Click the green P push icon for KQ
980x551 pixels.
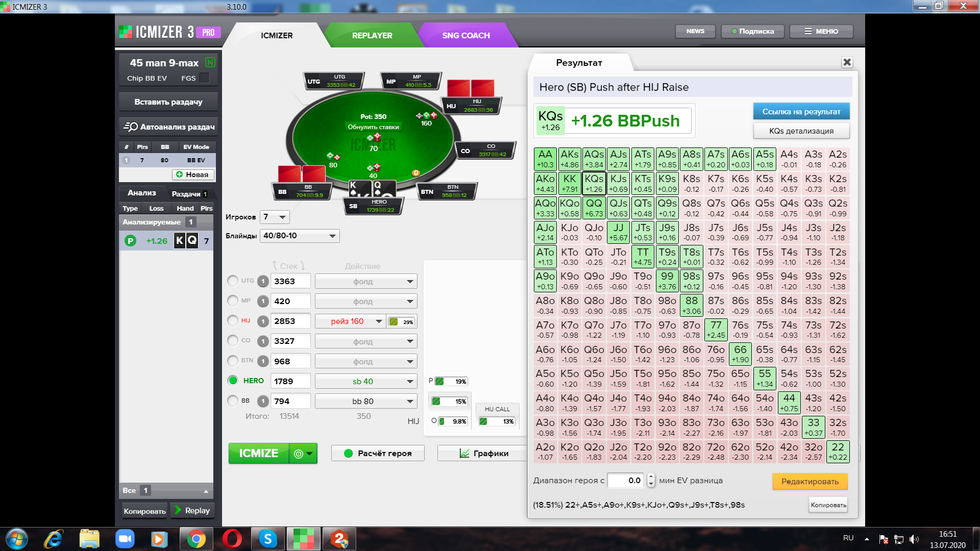pos(130,241)
